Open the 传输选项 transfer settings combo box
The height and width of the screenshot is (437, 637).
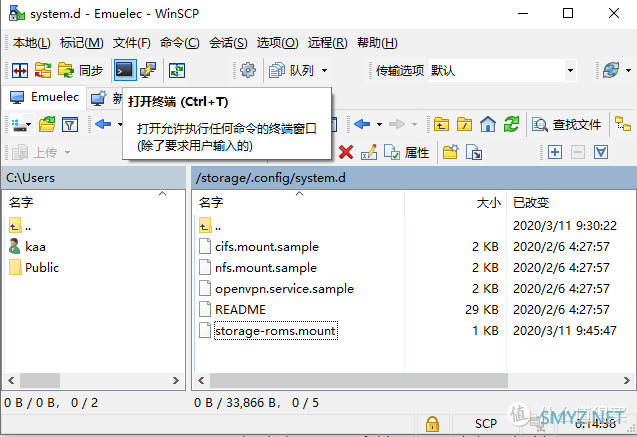click(x=502, y=71)
